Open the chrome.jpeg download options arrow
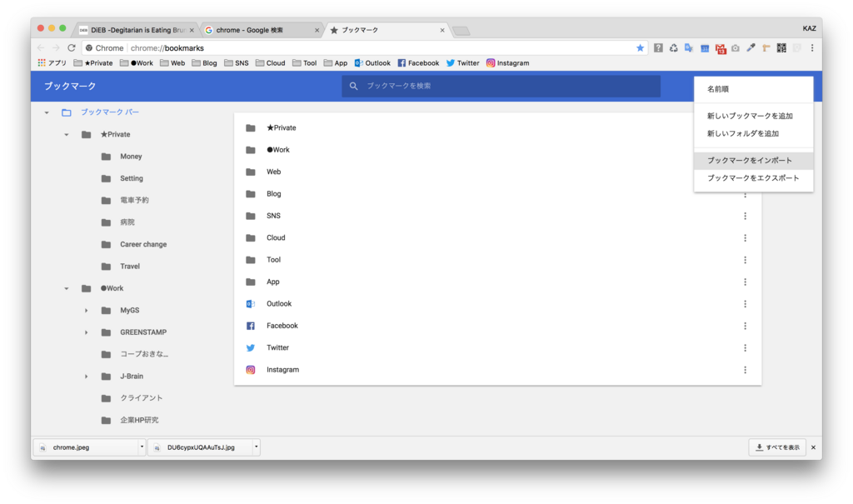Viewport: 853px width, 504px height. pos(142,447)
